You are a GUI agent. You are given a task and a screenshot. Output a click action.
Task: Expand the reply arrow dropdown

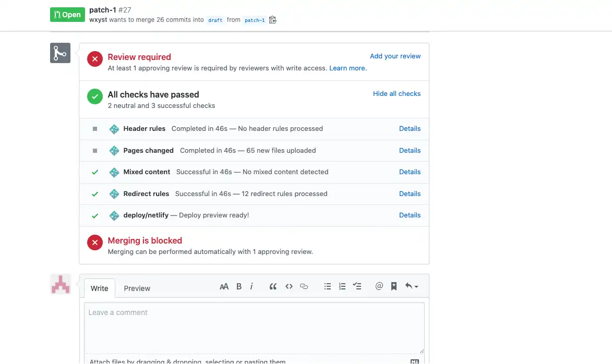coord(409,286)
